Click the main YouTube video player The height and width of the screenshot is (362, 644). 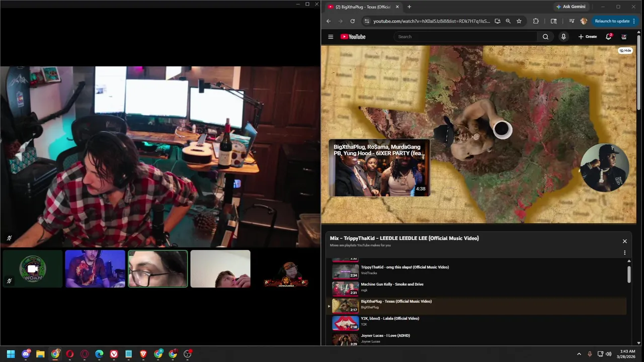[x=478, y=134]
